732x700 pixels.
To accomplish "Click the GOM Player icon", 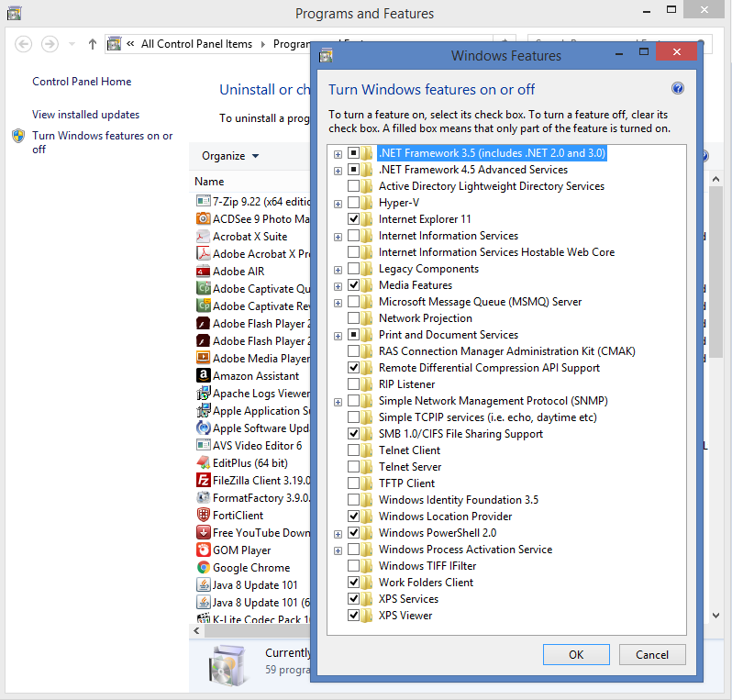I will click(203, 550).
